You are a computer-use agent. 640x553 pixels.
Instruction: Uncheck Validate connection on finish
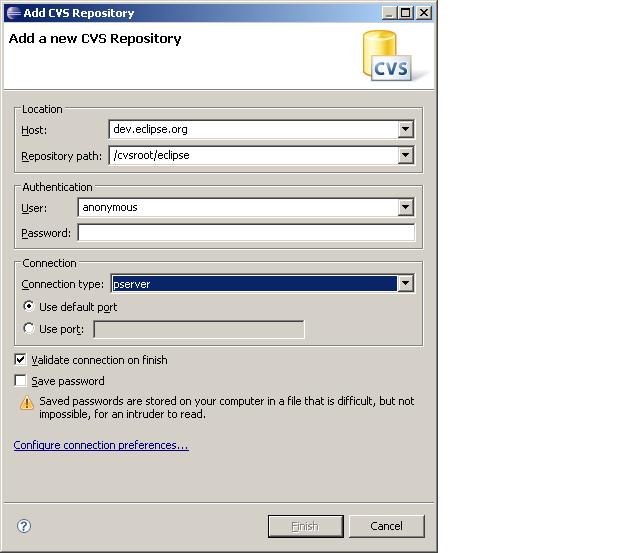pos(20,360)
